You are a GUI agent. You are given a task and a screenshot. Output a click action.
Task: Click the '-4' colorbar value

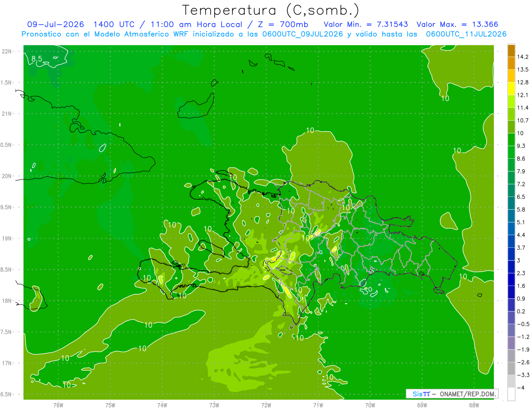520,388
